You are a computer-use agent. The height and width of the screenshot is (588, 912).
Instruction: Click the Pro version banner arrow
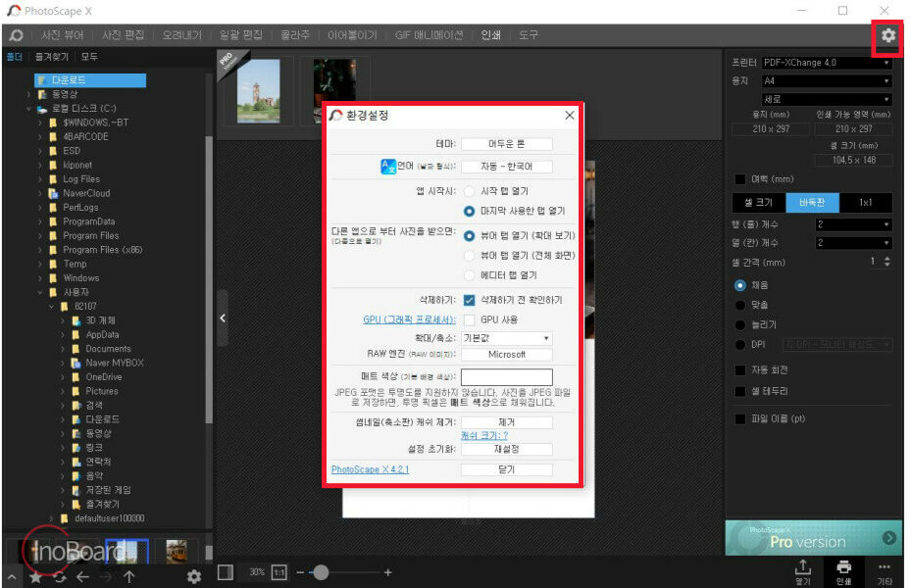pos(888,538)
